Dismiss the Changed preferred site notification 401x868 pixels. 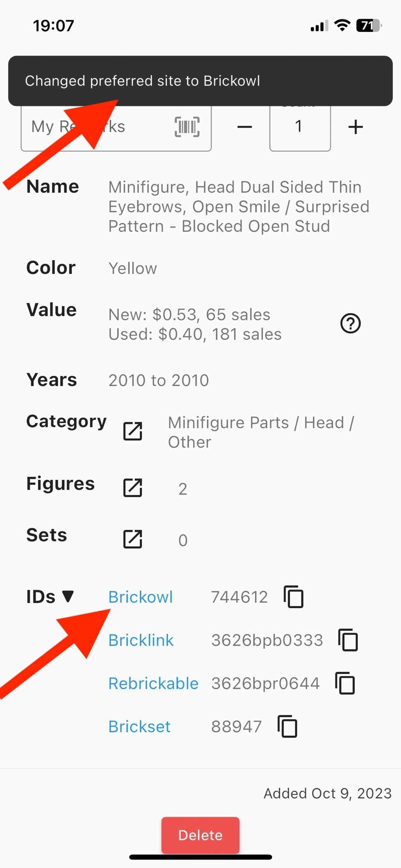[x=200, y=81]
